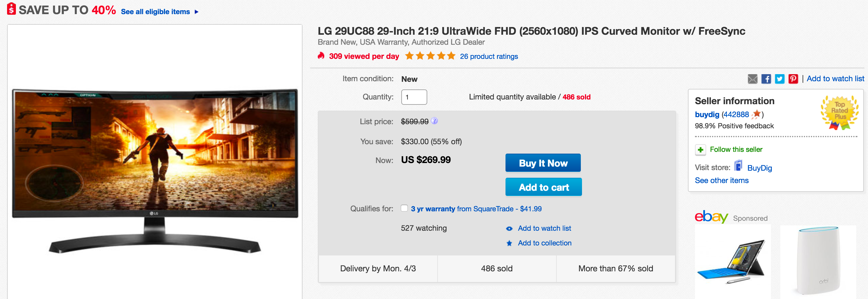Share listing via email envelope icon

pyautogui.click(x=752, y=79)
